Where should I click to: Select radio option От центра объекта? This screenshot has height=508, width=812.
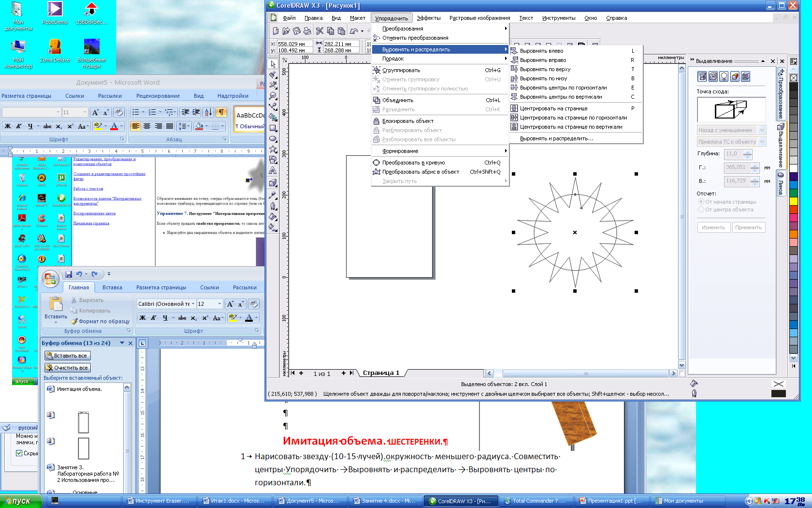(725, 209)
